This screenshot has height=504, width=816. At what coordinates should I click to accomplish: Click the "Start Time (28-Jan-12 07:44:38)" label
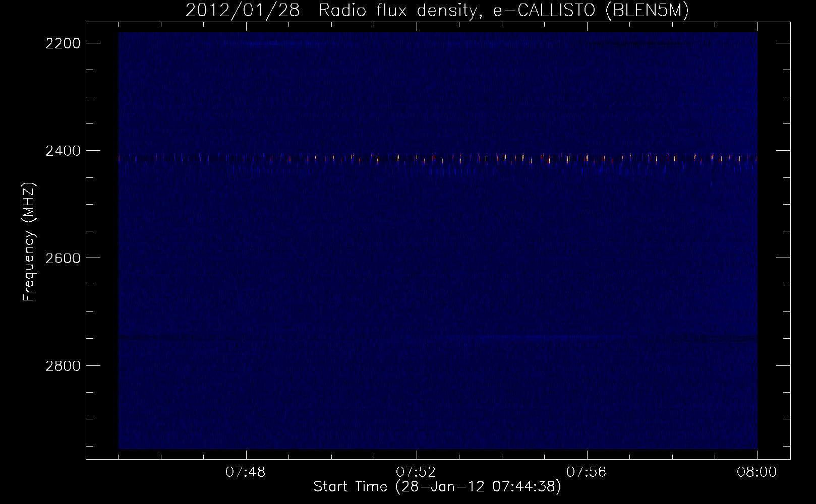(x=437, y=487)
